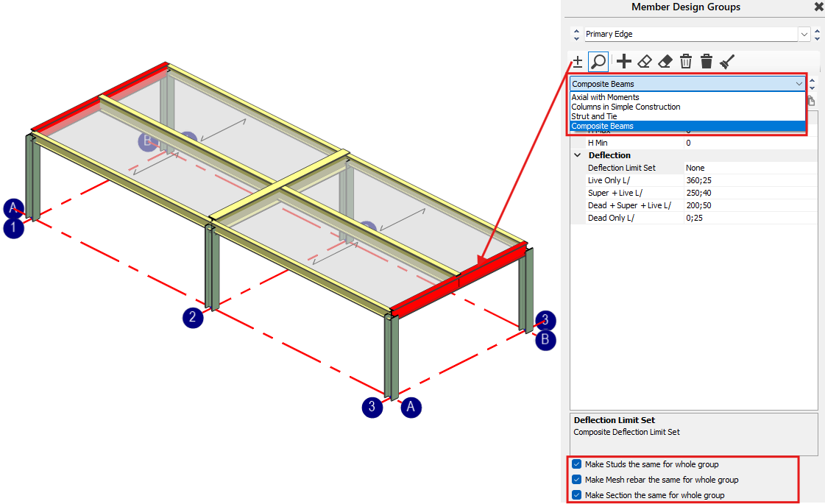The image size is (825, 504).
Task: Collapse the Deflection property section
Action: coord(578,155)
